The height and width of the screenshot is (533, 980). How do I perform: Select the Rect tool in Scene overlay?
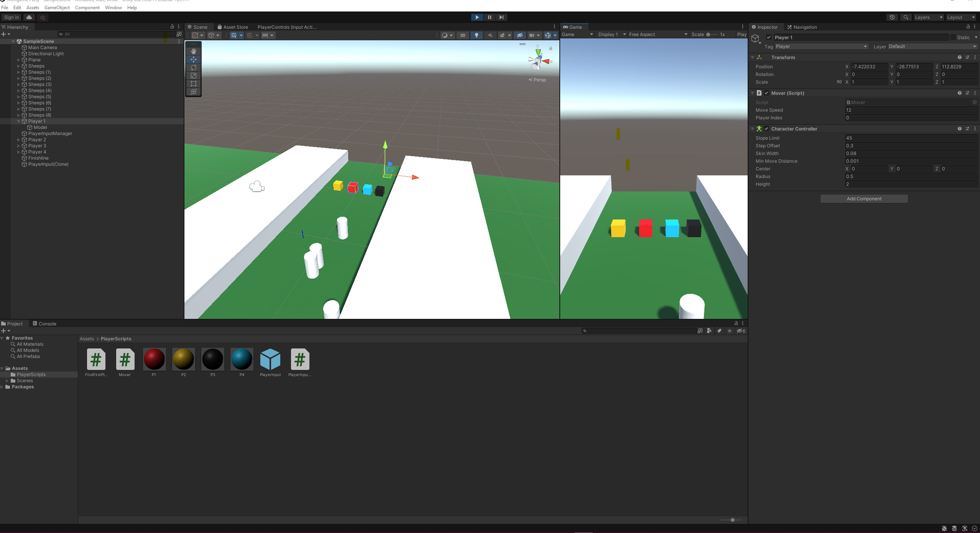click(194, 84)
